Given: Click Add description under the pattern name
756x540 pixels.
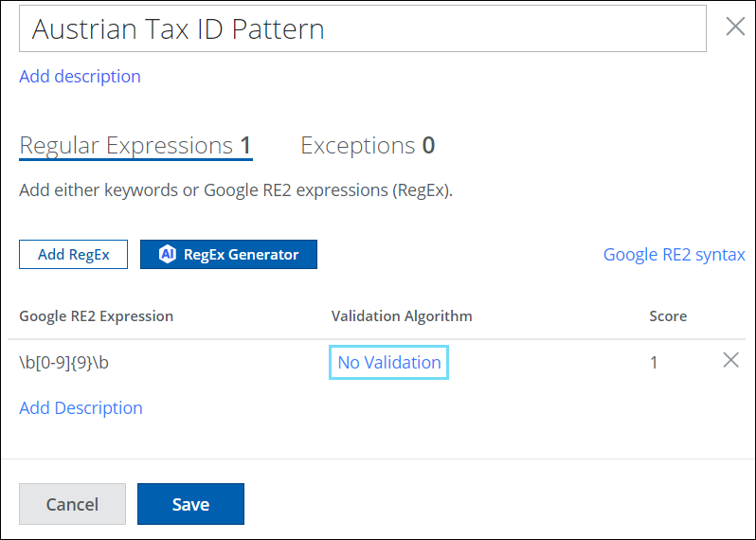Looking at the screenshot, I should 80,76.
